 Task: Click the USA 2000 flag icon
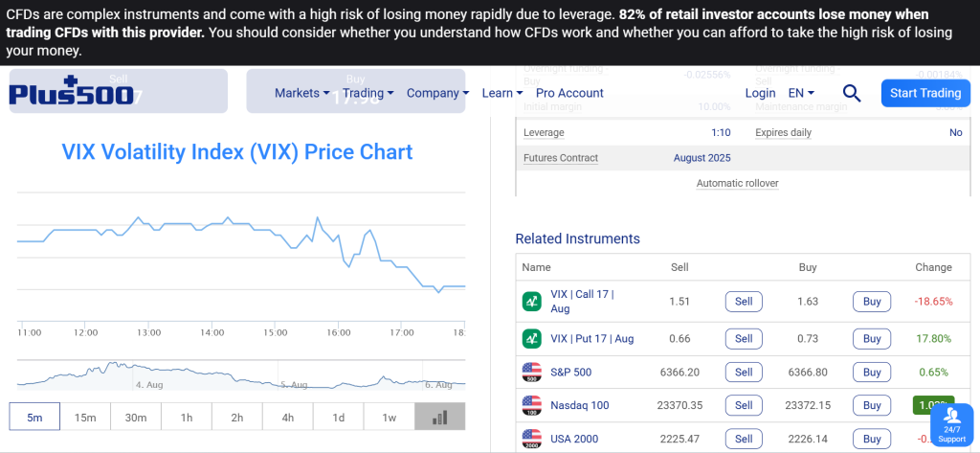tap(531, 439)
